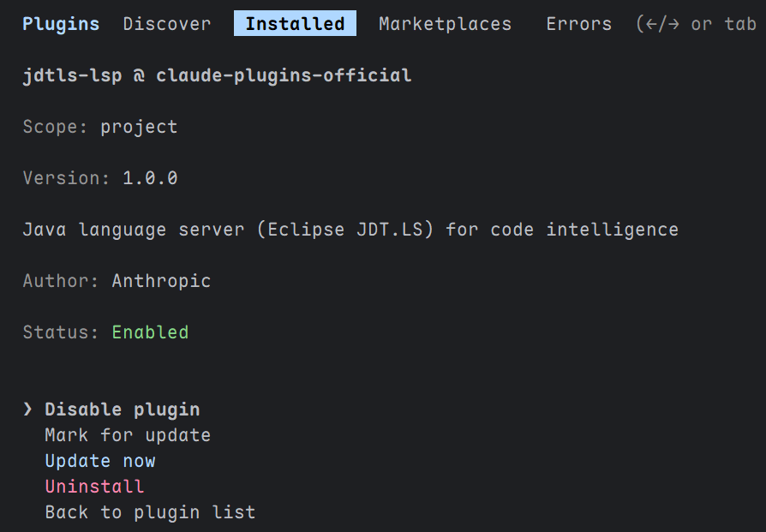
Task: Choose the Disable plugin option
Action: coord(123,409)
